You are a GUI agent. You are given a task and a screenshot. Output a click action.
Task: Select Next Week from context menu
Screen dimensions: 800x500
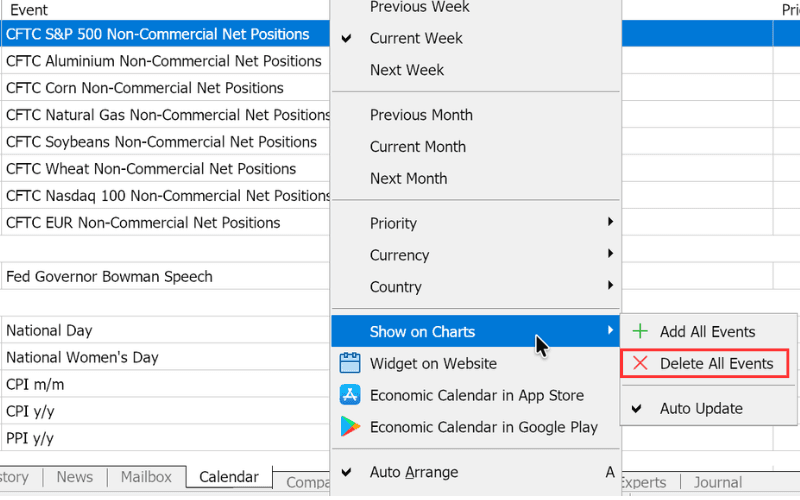coord(407,70)
